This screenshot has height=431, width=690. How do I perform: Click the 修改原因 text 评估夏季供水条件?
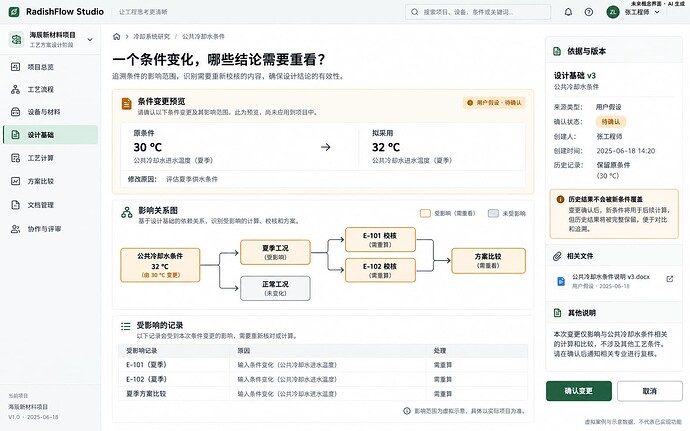click(x=192, y=179)
